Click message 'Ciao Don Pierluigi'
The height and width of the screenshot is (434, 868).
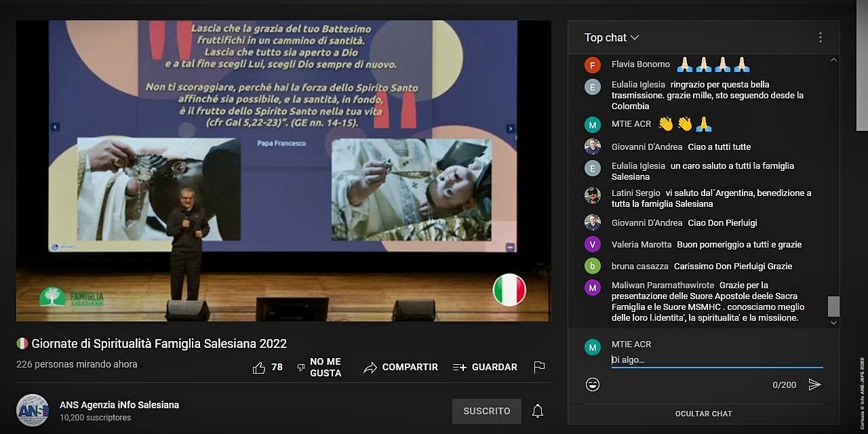(722, 223)
